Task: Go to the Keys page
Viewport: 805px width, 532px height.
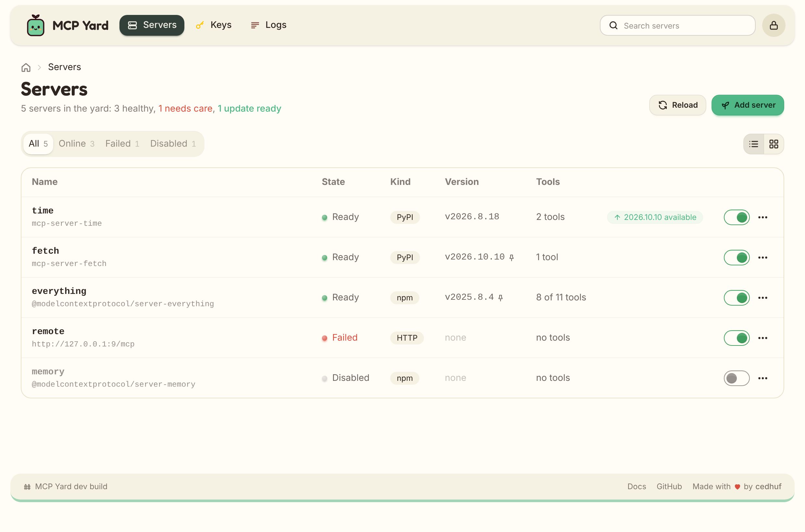Action: coord(214,25)
